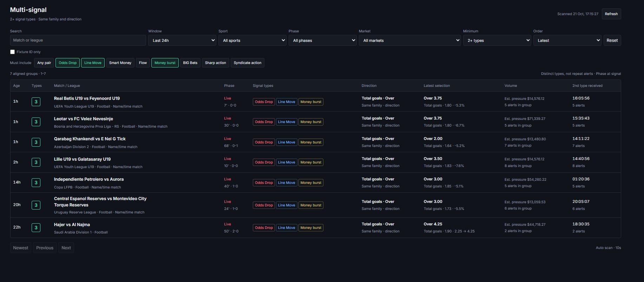Expand the Market dropdown showing All markets

[410, 40]
